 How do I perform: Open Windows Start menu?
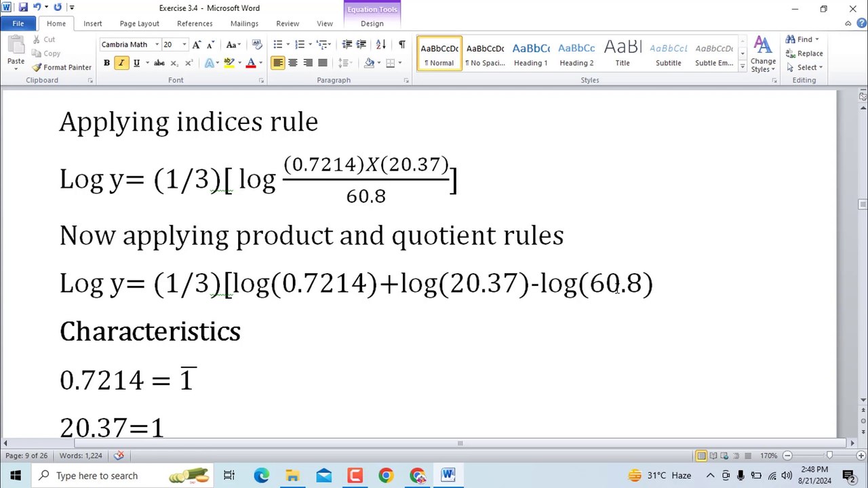pyautogui.click(x=16, y=475)
